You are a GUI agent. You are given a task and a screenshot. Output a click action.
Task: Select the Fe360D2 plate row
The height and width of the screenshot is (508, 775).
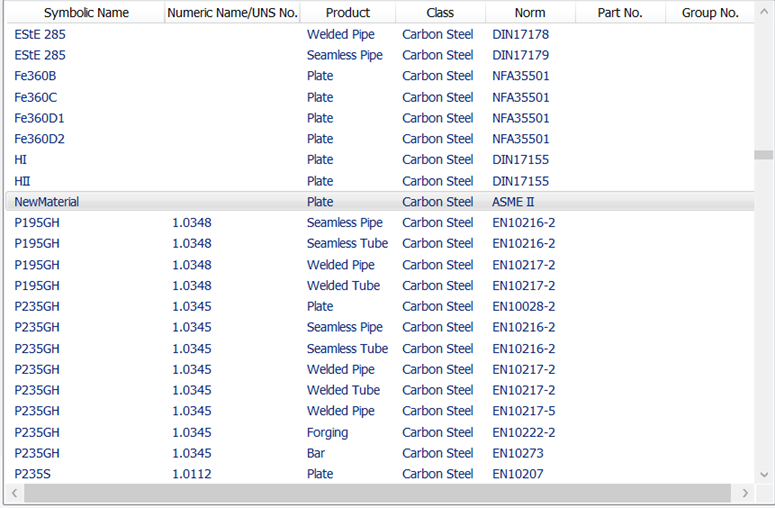pyautogui.click(x=380, y=139)
